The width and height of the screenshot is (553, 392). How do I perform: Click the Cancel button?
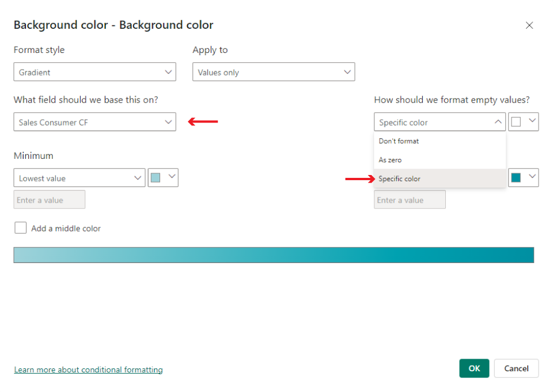516,368
